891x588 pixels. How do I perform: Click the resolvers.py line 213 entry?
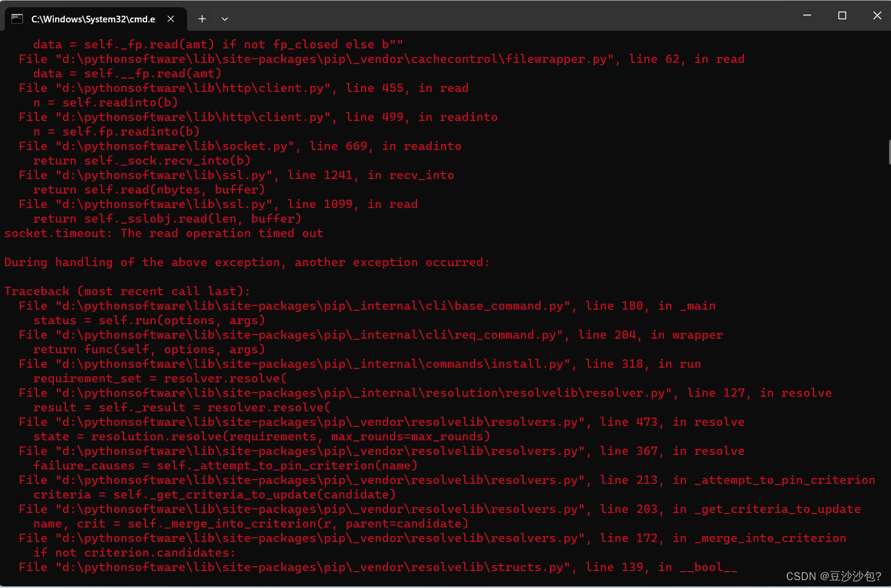point(447,480)
